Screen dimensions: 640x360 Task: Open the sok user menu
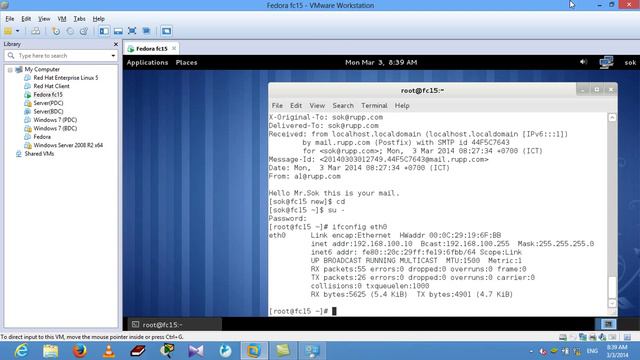(630, 62)
